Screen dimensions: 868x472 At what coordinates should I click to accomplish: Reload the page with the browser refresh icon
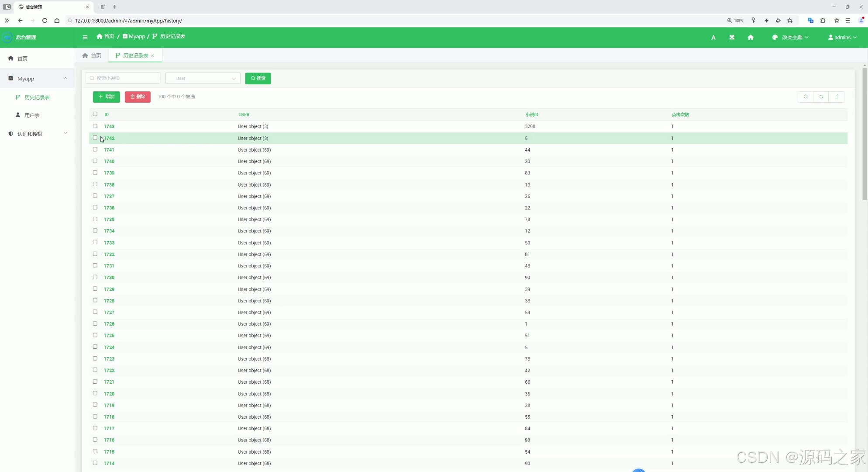click(x=45, y=21)
